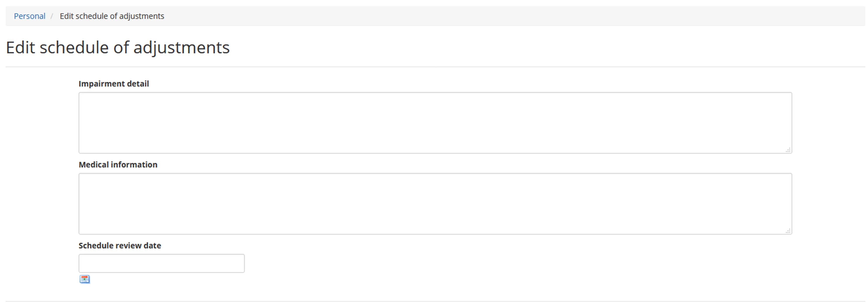Click the divider line below the heading
Screen dimensions: 868x306
point(435,67)
